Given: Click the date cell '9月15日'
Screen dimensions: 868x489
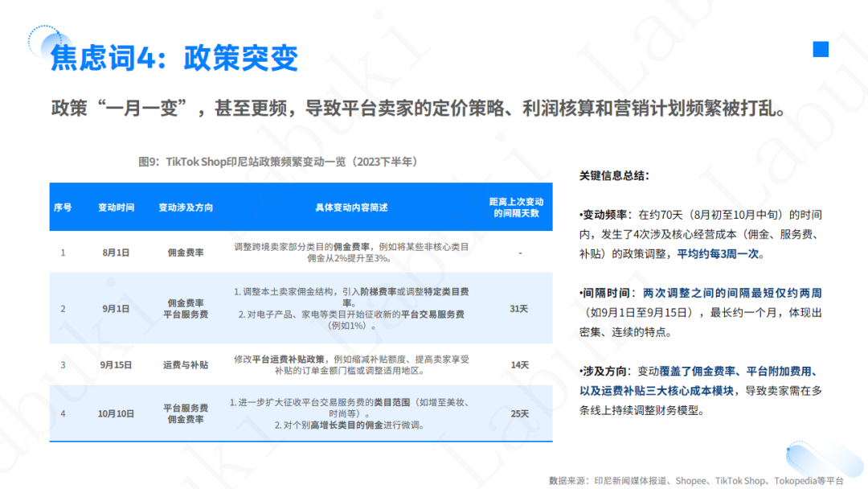Looking at the screenshot, I should [116, 365].
